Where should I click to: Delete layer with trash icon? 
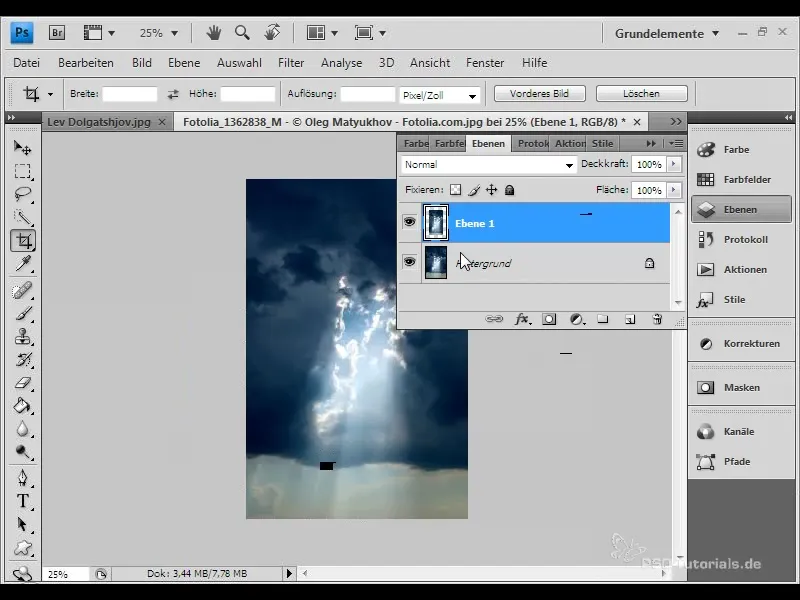[657, 319]
